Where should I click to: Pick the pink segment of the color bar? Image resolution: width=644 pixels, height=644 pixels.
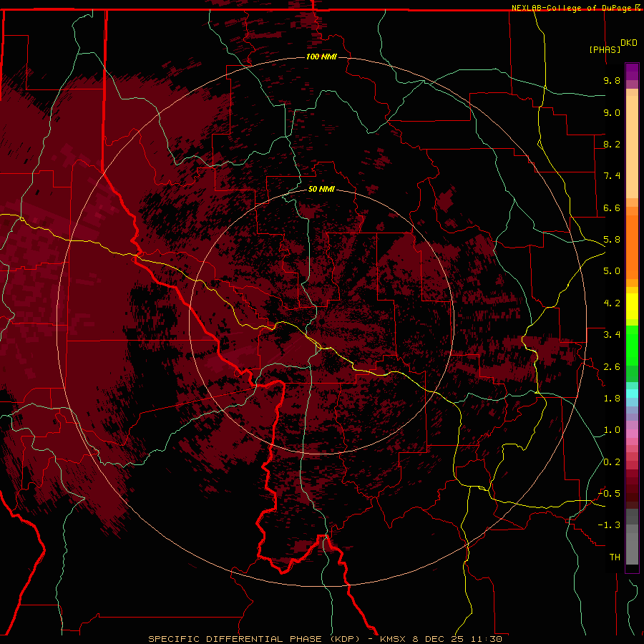[632, 434]
